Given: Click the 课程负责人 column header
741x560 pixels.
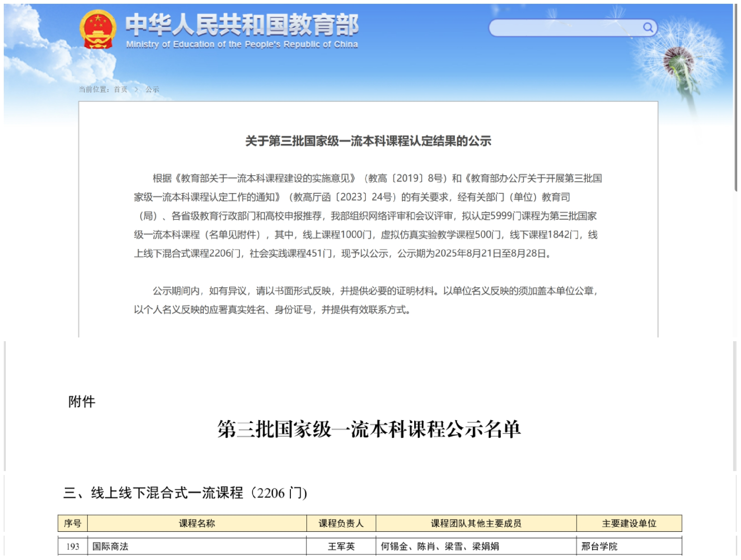Looking at the screenshot, I should 341,523.
